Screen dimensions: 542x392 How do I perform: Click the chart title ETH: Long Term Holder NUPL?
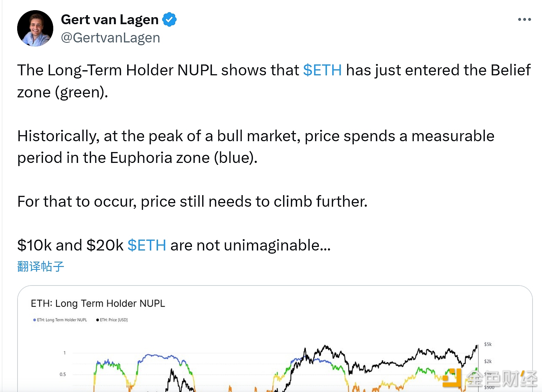coord(98,303)
